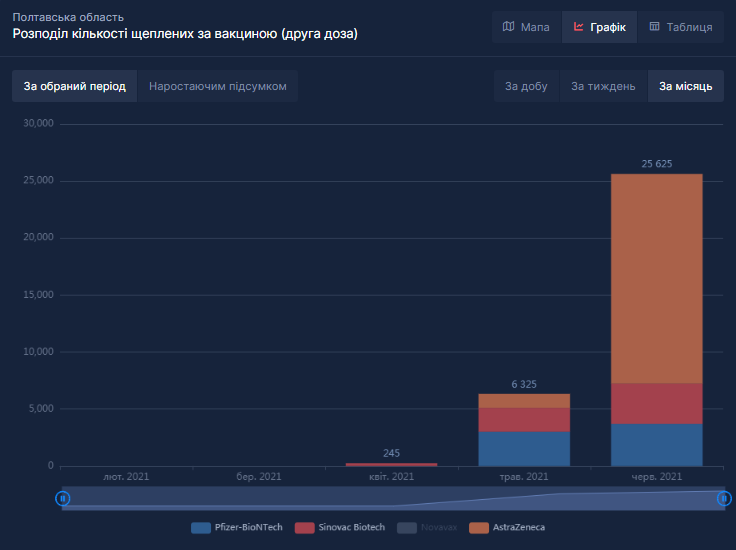736x550 pixels.
Task: Select the За обраний період tab
Action: tap(75, 86)
